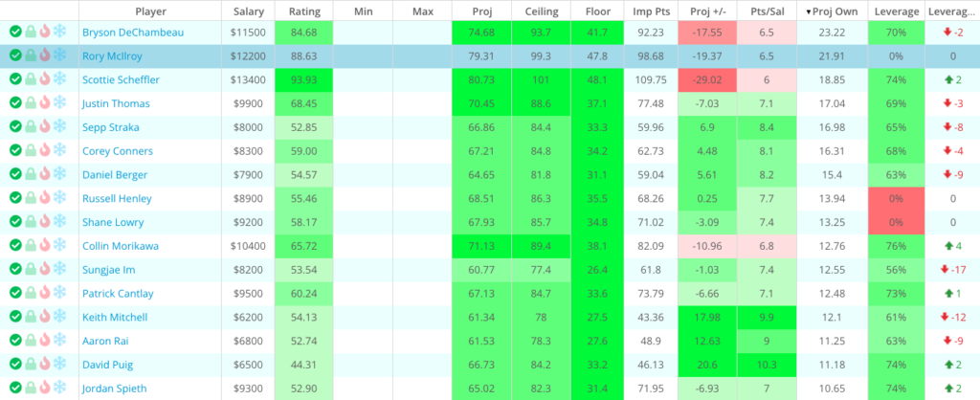Toggle the green checkmark for Rory McIlroy
Screen dimensions: 980x400
pyautogui.click(x=15, y=56)
